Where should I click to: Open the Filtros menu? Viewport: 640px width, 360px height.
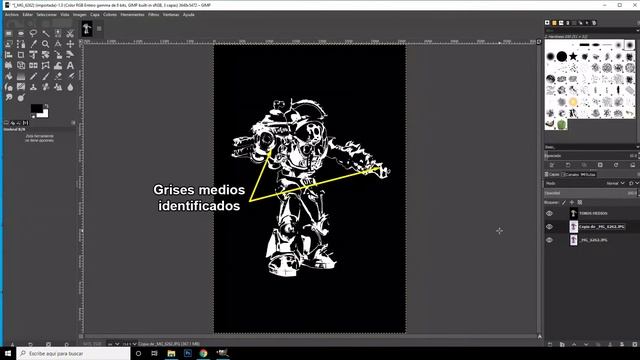click(153, 15)
